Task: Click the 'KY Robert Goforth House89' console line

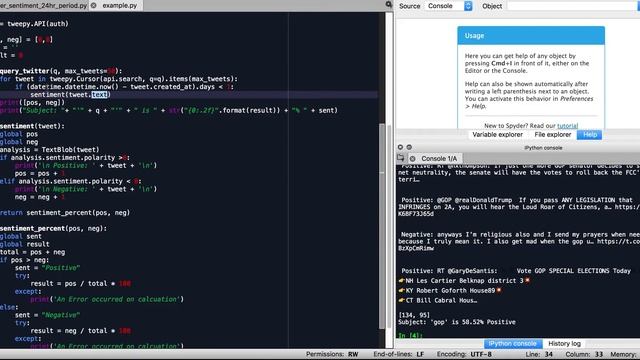Action: 449,291
